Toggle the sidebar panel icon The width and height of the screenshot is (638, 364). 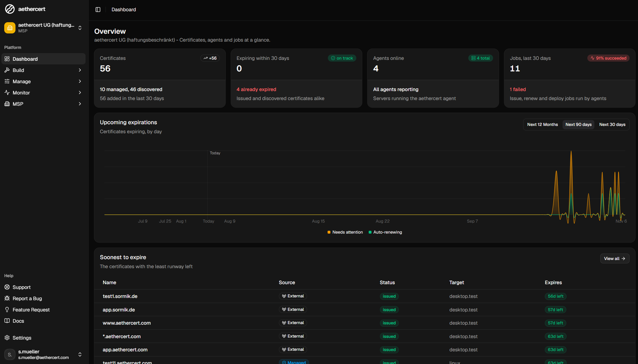(98, 10)
